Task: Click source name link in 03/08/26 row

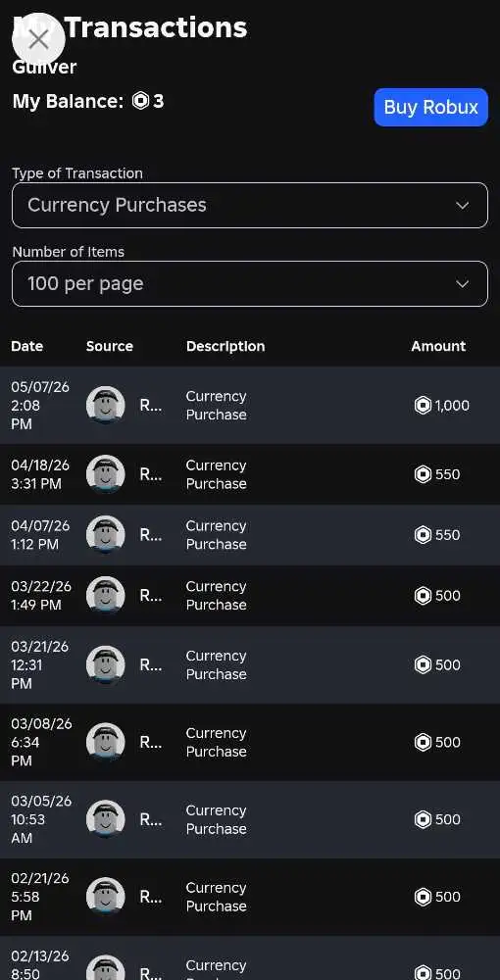Action: click(x=151, y=743)
